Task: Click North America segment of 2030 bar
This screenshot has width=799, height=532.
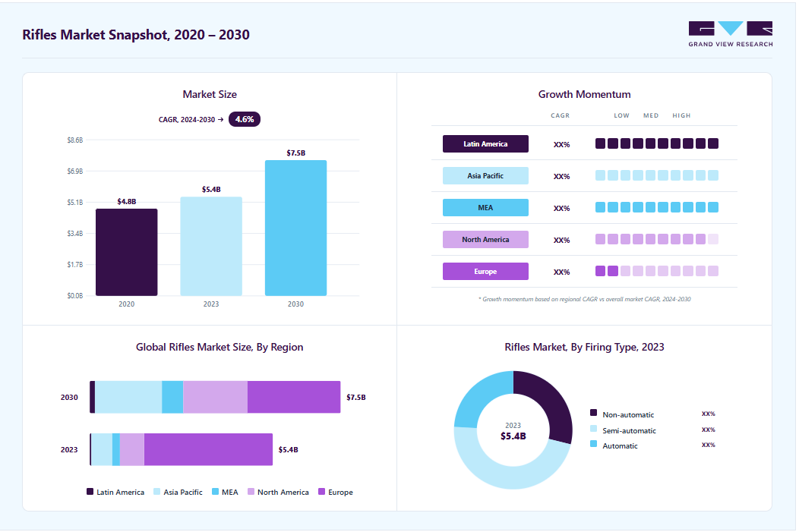Action: [216, 397]
